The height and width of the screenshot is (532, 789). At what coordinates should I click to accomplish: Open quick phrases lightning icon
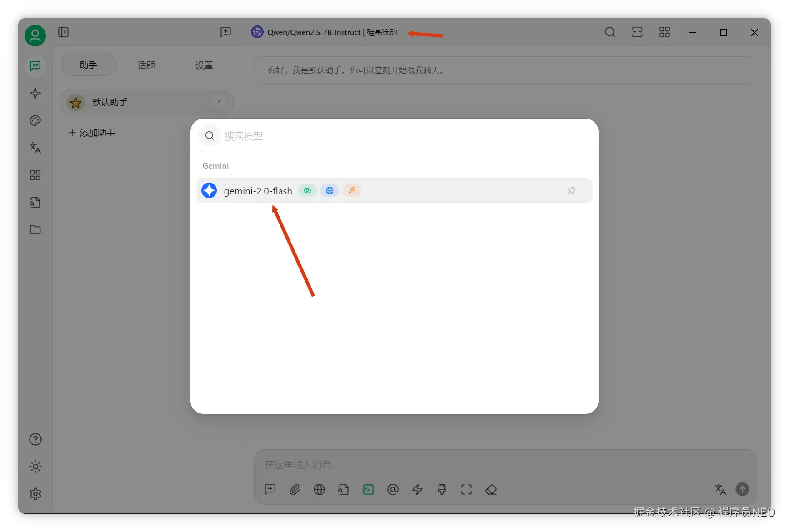[x=417, y=489]
